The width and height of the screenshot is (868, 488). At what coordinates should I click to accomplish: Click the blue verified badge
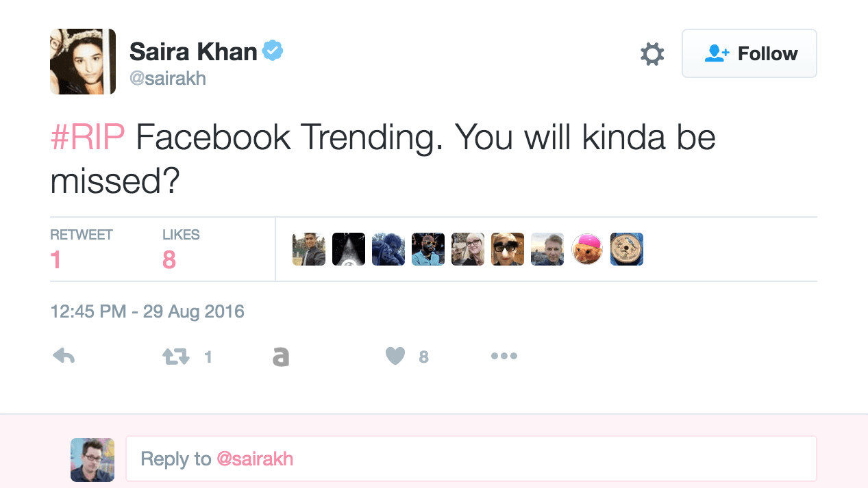(x=273, y=51)
